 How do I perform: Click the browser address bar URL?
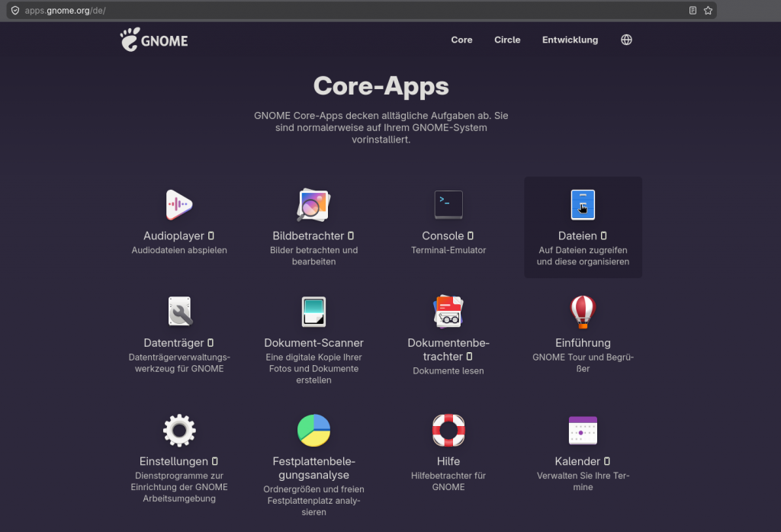[66, 11]
